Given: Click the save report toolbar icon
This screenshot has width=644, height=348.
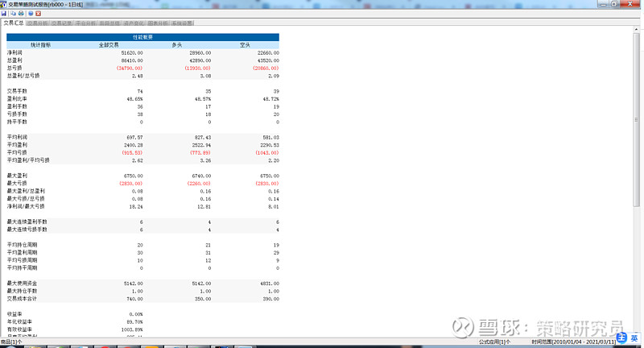Looking at the screenshot, I should pos(4,14).
